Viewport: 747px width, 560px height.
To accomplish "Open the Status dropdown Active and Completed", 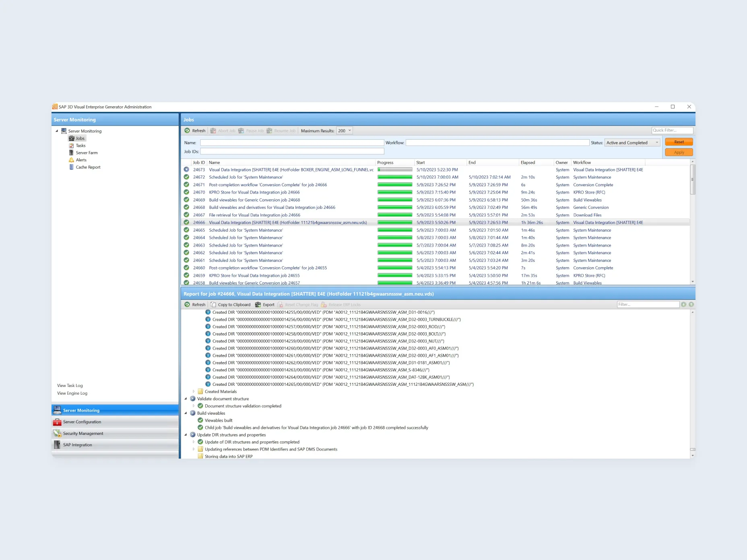I will [632, 143].
